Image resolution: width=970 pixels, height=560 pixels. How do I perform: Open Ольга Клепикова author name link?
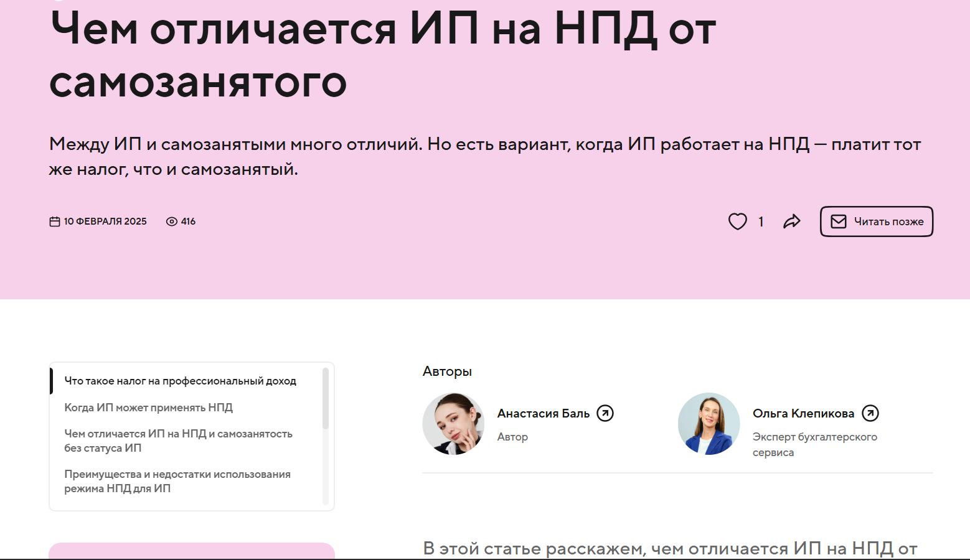click(x=804, y=414)
